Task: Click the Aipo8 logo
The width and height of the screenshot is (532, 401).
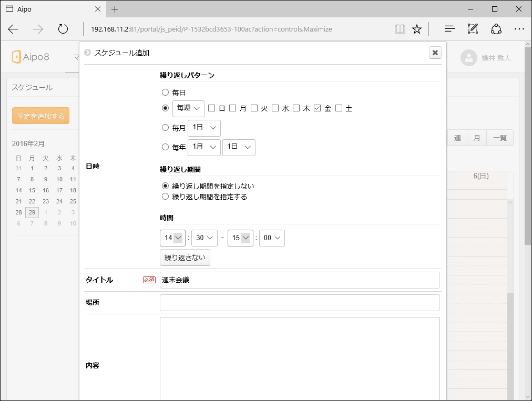Action: (x=32, y=57)
